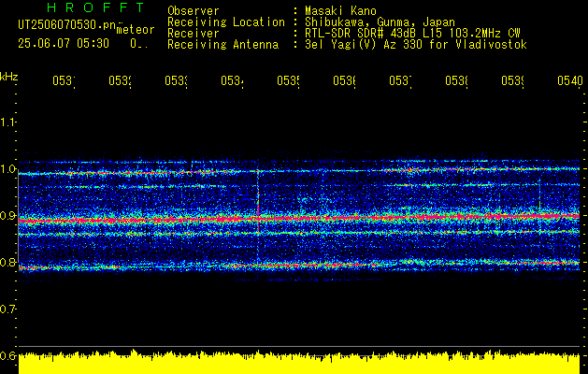This screenshot has width=588, height=374.
Task: Click the yellow signal level bar graph
Action: [x=299, y=363]
